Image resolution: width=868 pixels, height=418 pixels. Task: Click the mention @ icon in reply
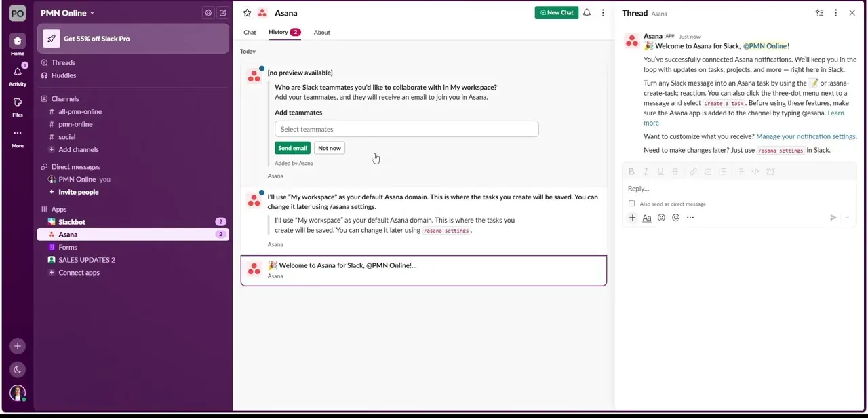675,218
